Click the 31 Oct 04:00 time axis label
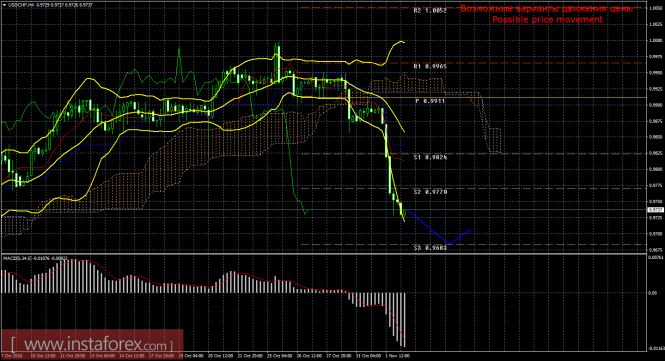The image size is (665, 361). pos(369,356)
